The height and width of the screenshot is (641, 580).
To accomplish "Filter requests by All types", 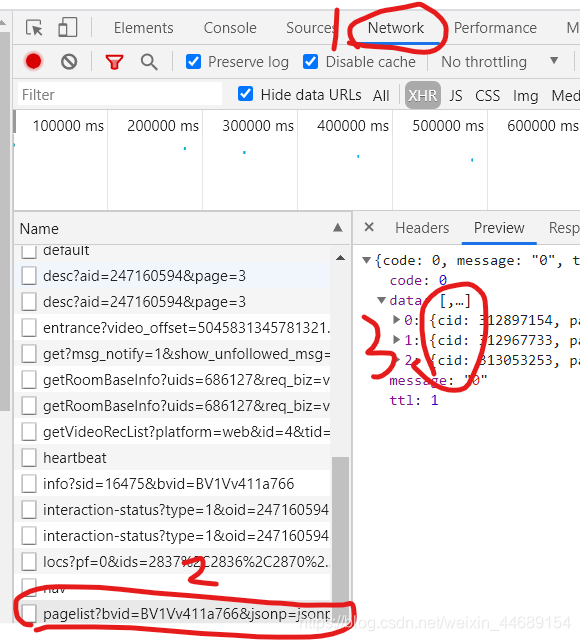I will tap(381, 95).
